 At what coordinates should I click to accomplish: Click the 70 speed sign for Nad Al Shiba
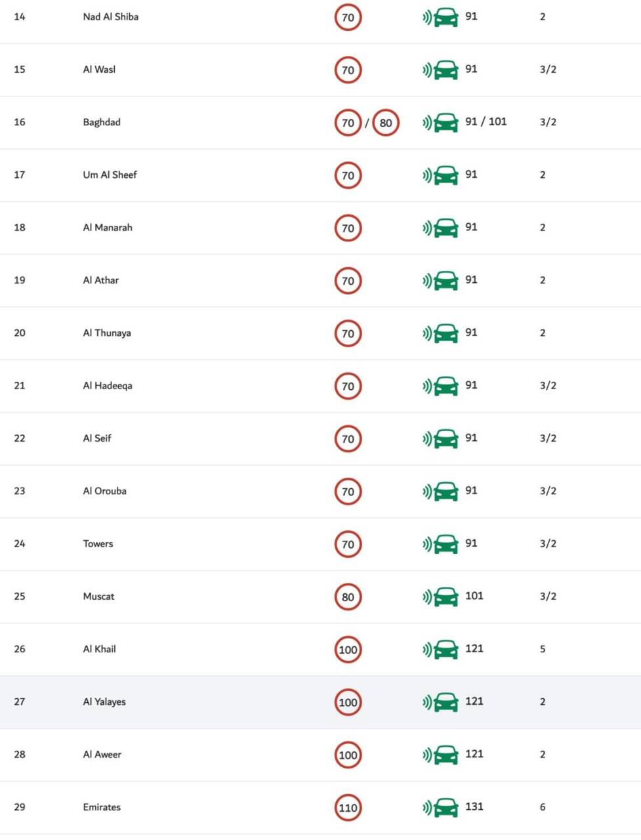coord(348,17)
